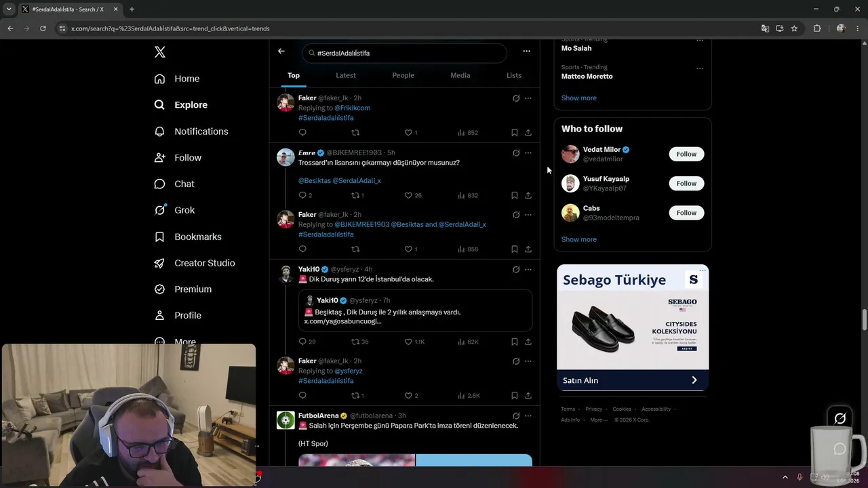Screen dimensions: 868x488
Task: Bookmark Emre's Trossard post
Action: (x=515, y=195)
